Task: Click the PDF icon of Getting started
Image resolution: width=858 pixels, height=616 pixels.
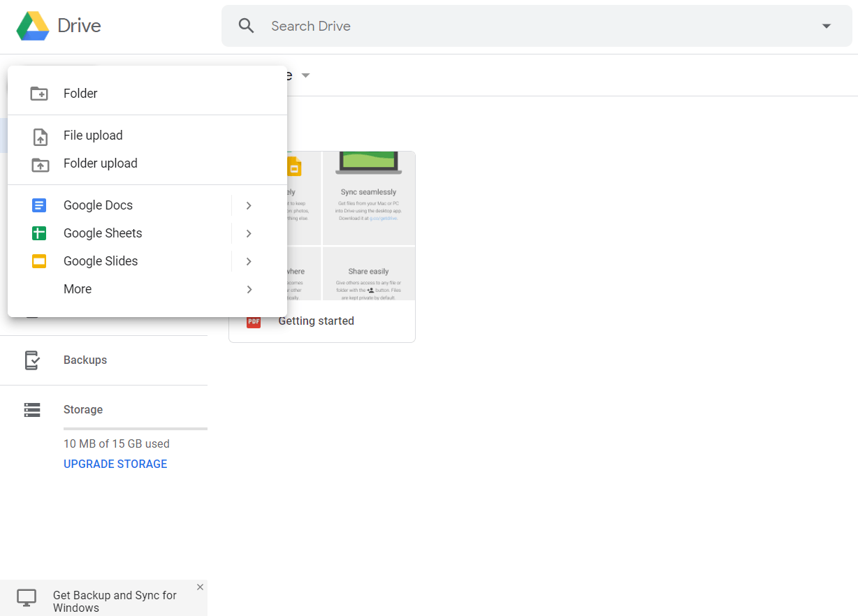Action: click(x=254, y=321)
